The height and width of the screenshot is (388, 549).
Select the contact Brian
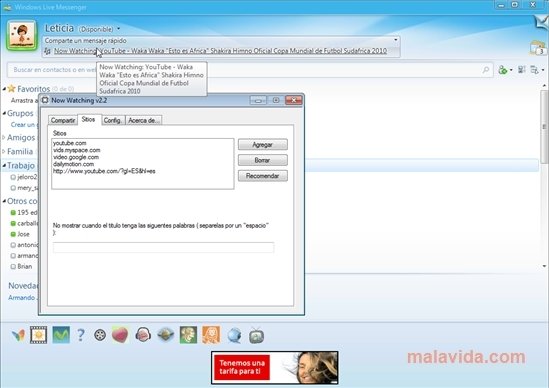21,266
